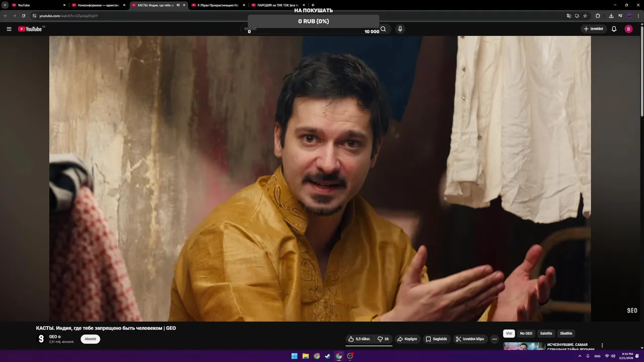Open the account avatar menu labeled B
644x362 pixels.
[628, 29]
